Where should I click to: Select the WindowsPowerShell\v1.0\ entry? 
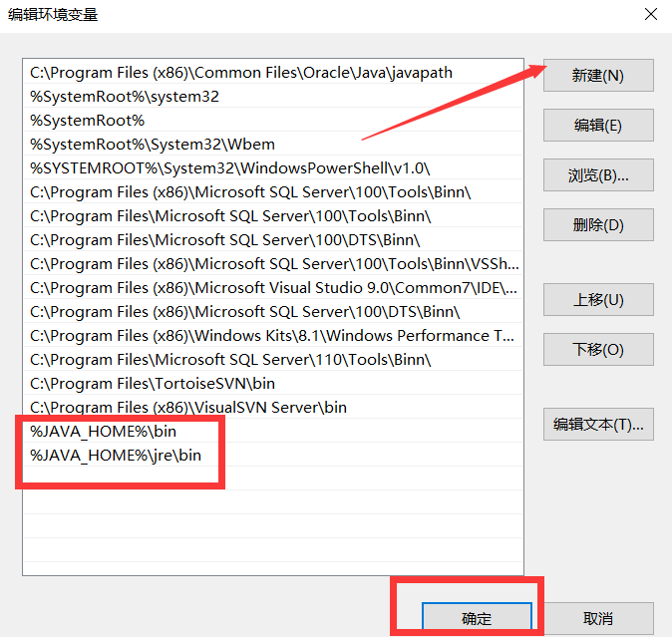273,168
